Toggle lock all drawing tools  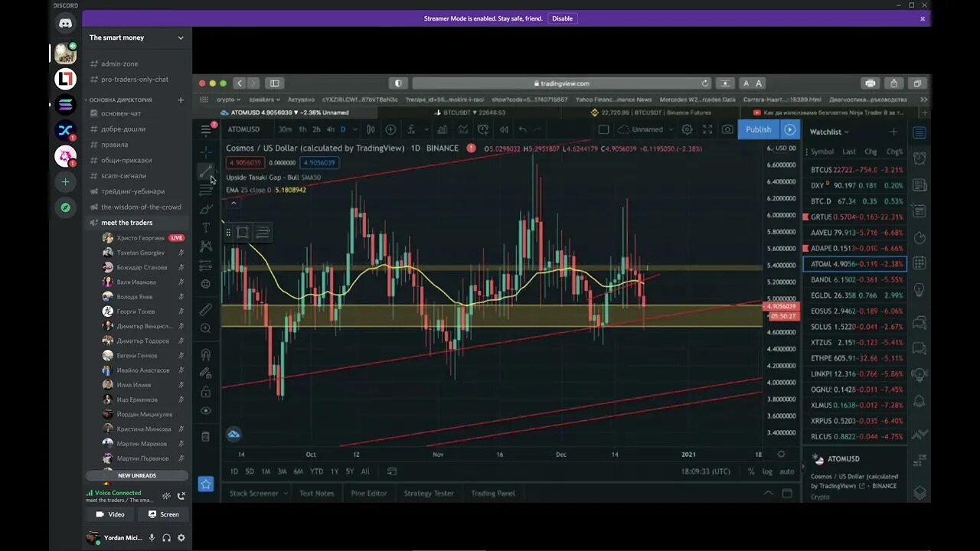coord(205,392)
